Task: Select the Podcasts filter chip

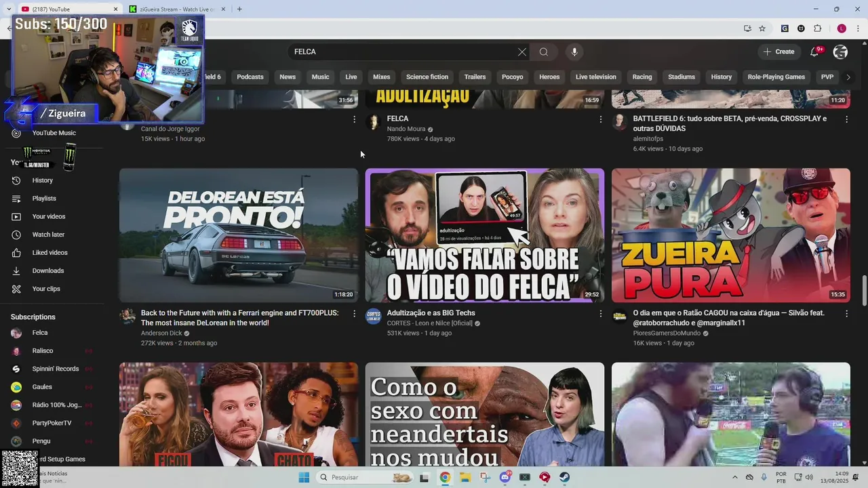Action: point(250,77)
